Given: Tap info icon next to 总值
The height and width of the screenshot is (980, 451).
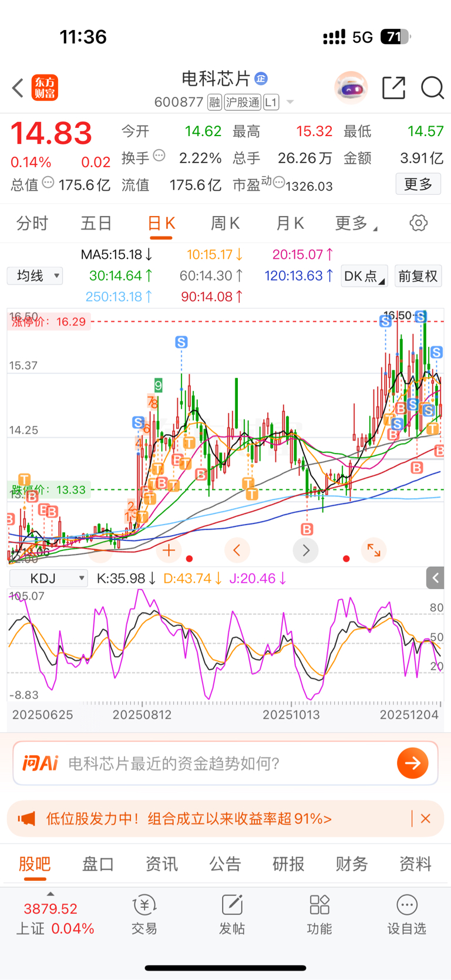Looking at the screenshot, I should pos(48,183).
